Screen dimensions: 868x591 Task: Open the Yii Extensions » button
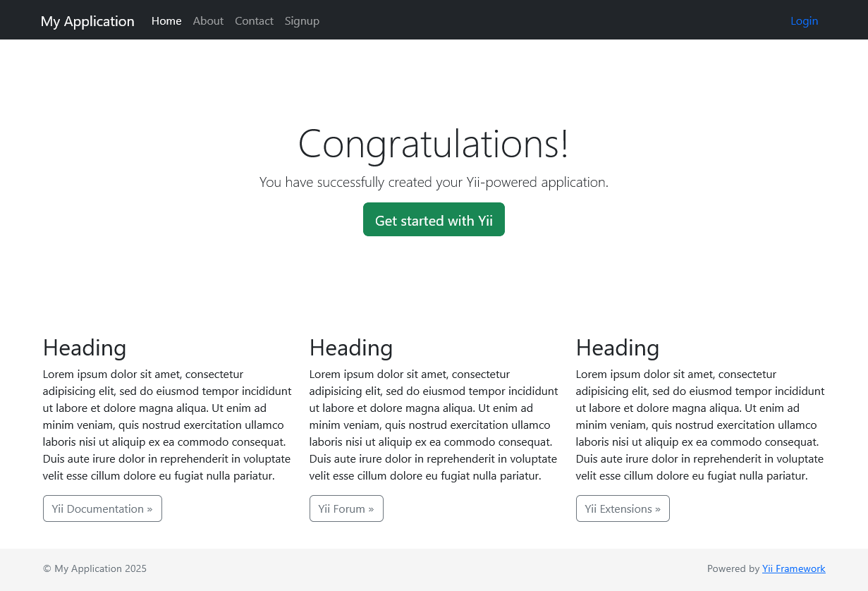[623, 508]
